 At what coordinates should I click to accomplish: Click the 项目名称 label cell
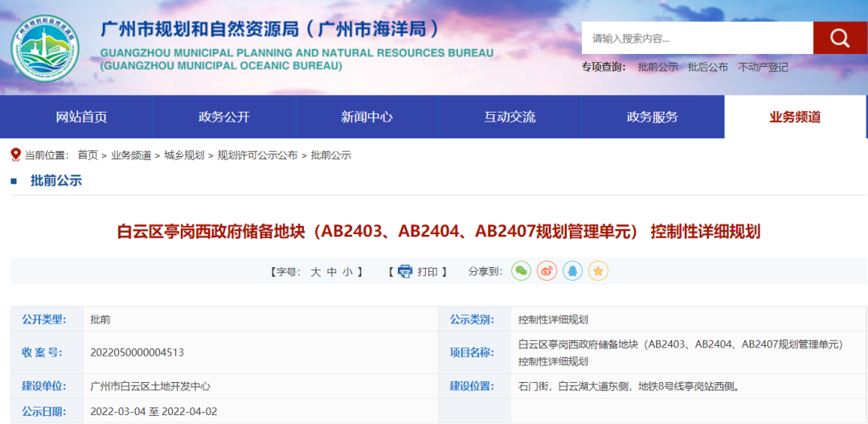[x=474, y=352]
